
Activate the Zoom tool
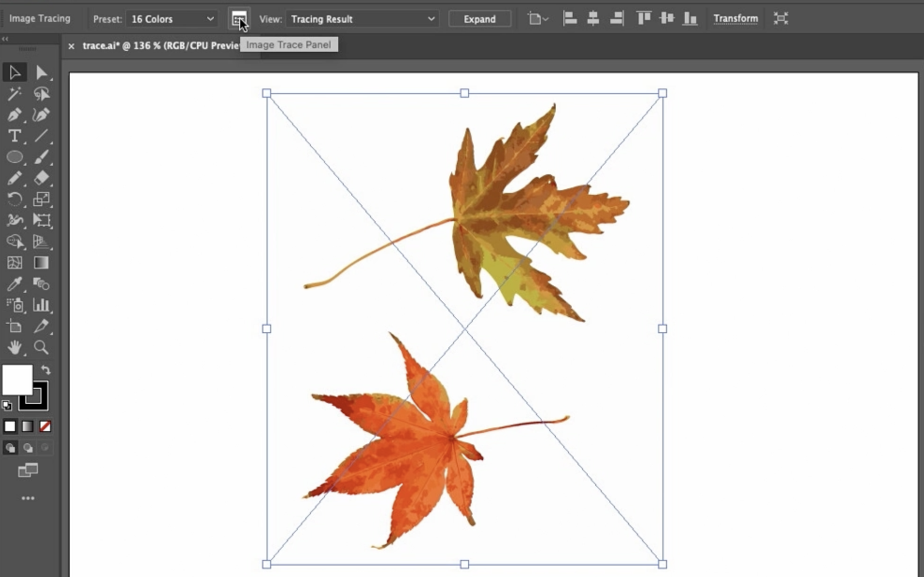click(41, 347)
